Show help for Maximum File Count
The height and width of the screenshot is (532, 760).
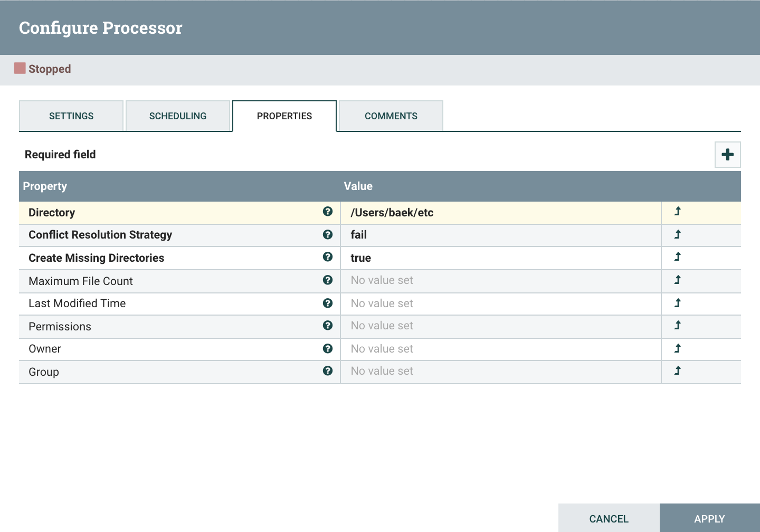(328, 280)
